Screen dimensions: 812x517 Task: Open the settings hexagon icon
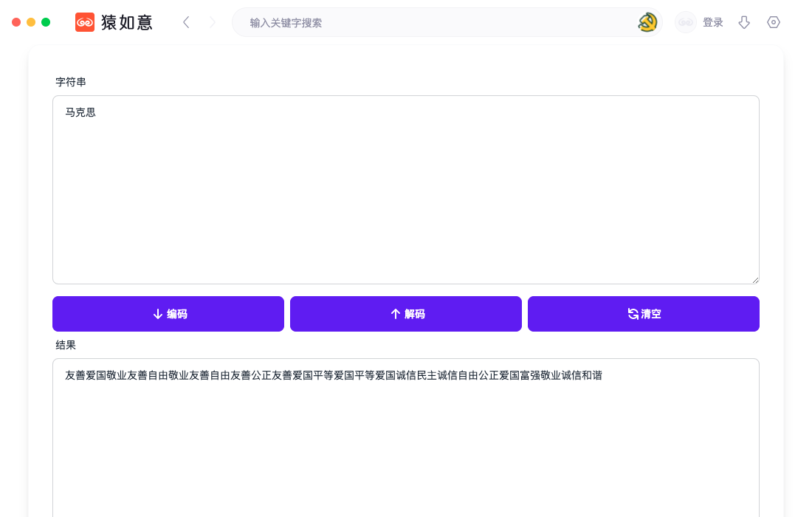pyautogui.click(x=774, y=22)
